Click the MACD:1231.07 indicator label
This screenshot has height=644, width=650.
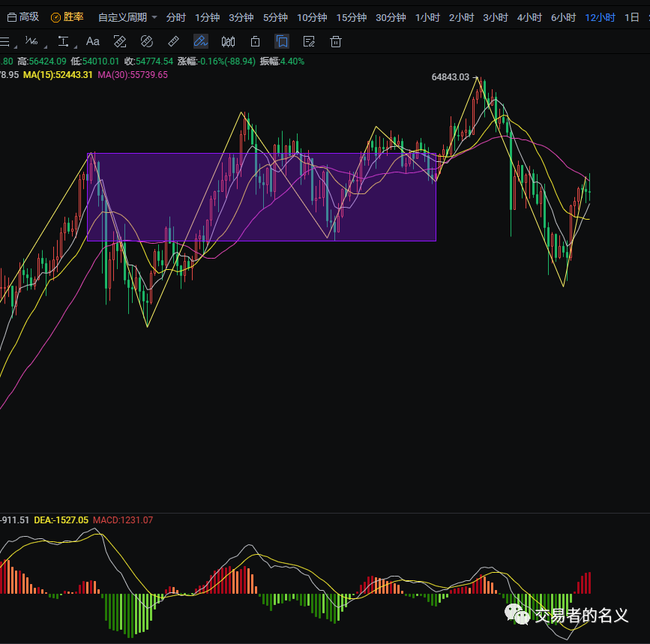pos(123,520)
